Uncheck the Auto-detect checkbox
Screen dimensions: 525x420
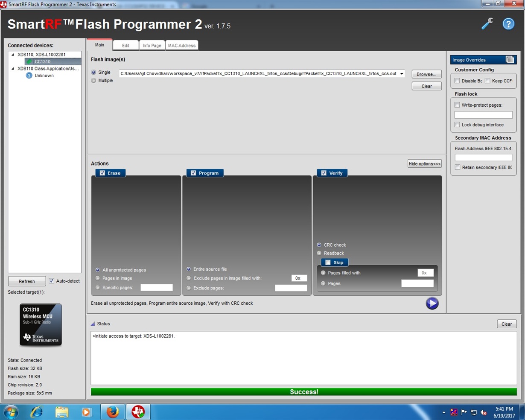(x=51, y=281)
